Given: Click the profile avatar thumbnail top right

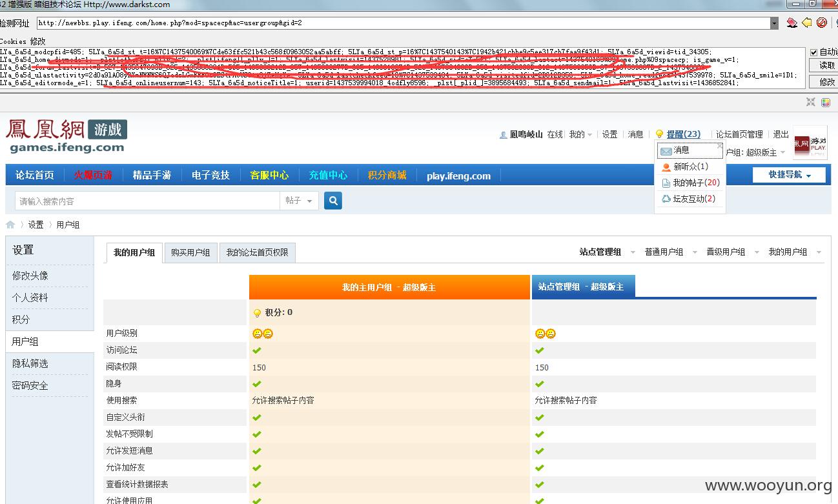Looking at the screenshot, I should click(x=810, y=143).
